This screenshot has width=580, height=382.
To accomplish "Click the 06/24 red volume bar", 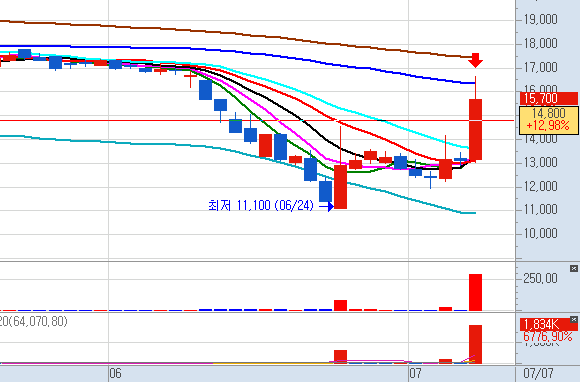I will point(340,305).
